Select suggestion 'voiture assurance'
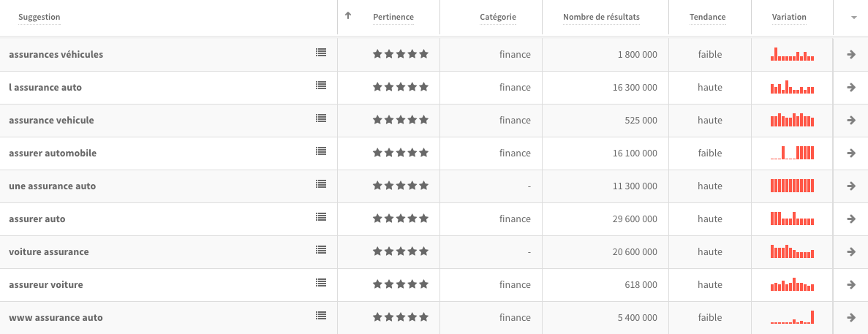The width and height of the screenshot is (868, 334). click(49, 251)
